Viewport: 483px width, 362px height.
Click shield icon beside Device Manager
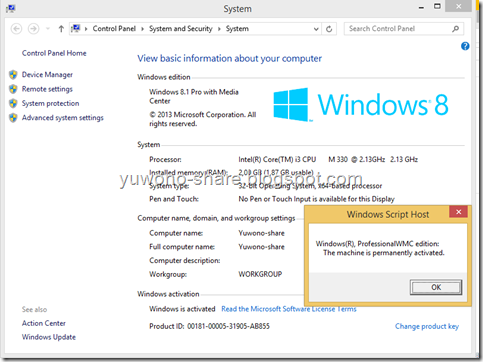pyautogui.click(x=13, y=75)
